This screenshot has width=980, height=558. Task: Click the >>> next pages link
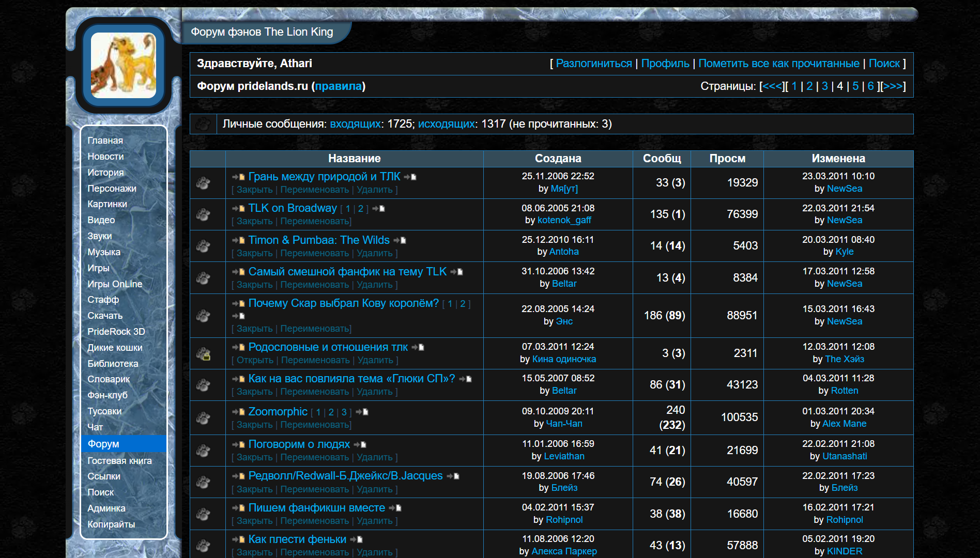(x=893, y=86)
